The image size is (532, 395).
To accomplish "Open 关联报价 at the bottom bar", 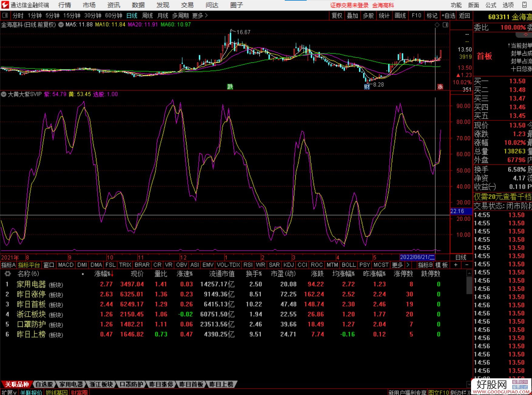I will tap(31, 392).
